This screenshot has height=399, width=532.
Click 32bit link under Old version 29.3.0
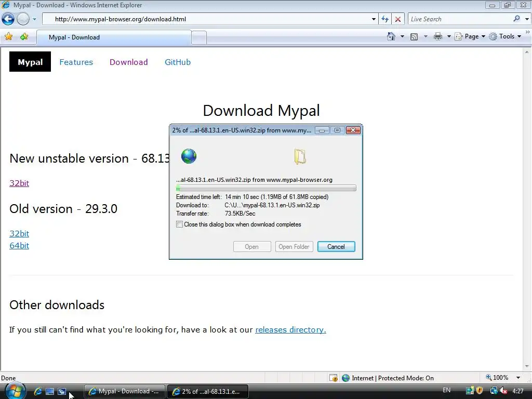[19, 233]
